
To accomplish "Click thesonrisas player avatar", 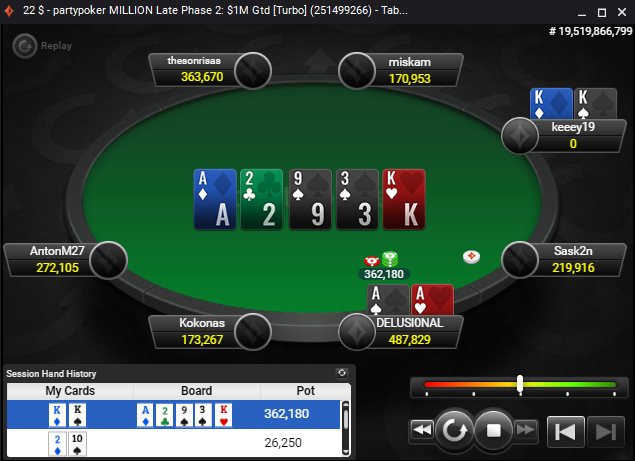I will tap(253, 70).
